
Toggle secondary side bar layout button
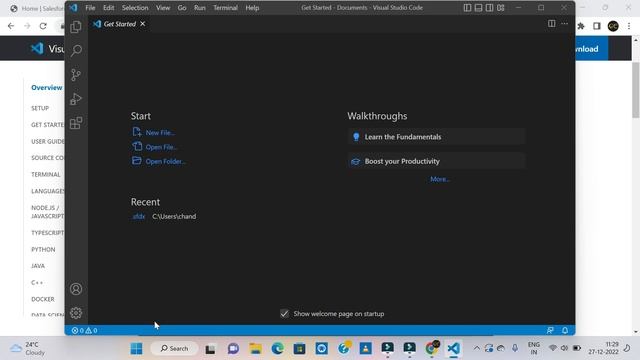click(x=489, y=8)
